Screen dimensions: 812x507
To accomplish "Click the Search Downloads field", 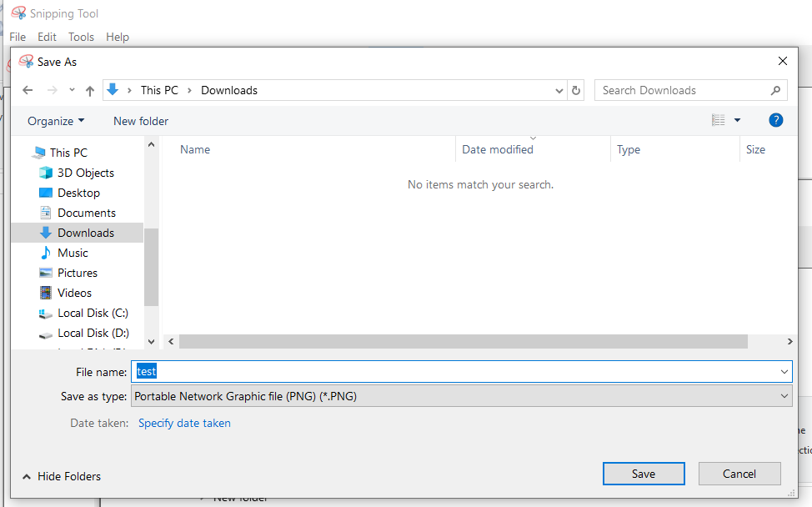I will point(682,90).
